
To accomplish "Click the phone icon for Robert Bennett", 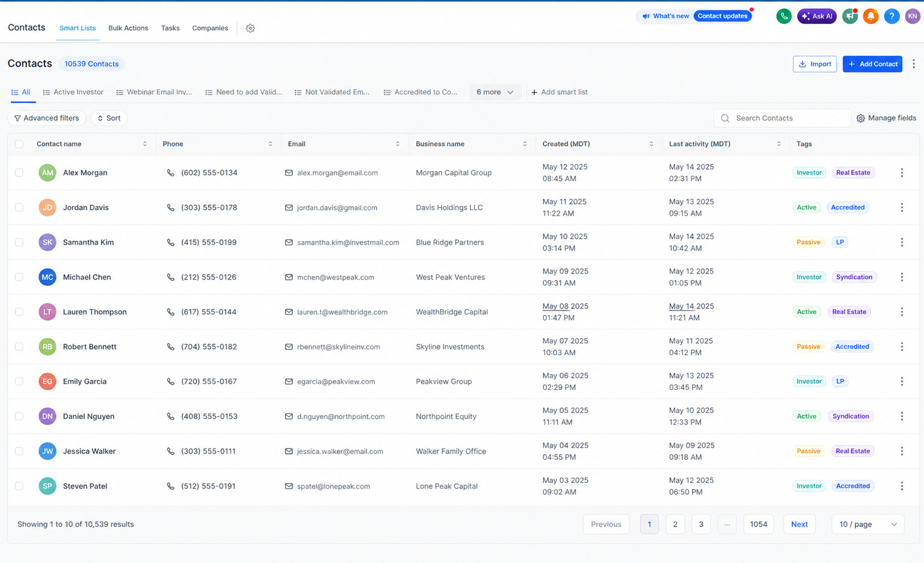I will 171,347.
